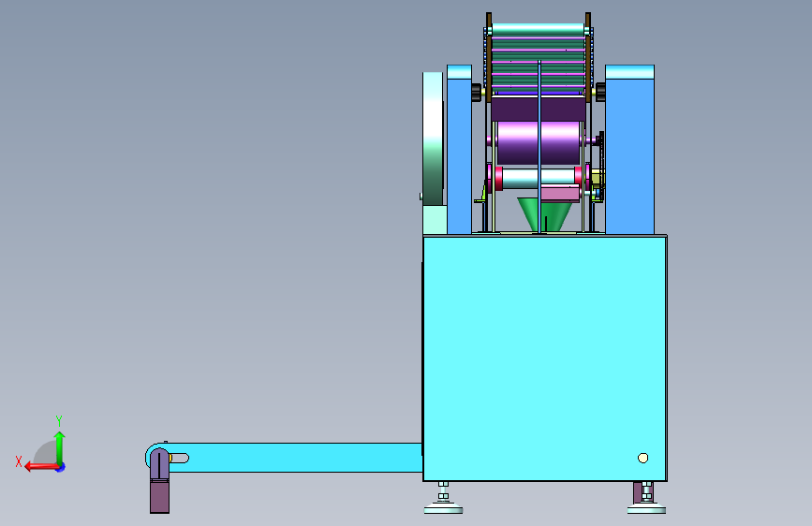Select the left black adjustment knob
This screenshot has height=526, width=812.
coord(477,92)
